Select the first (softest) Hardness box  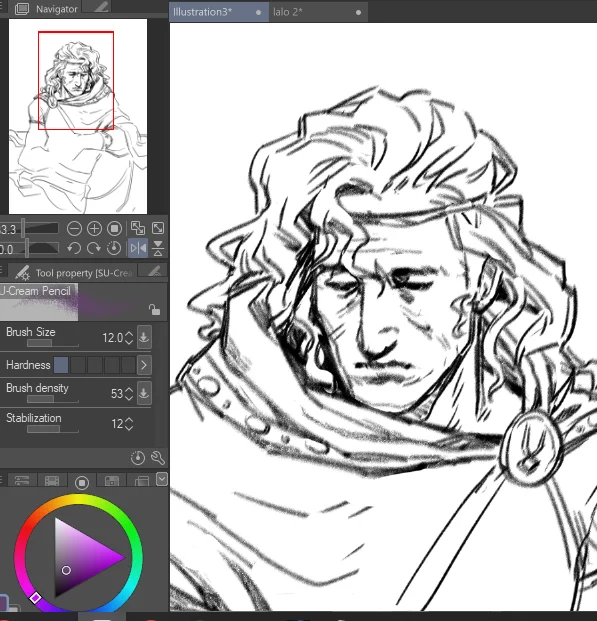click(61, 365)
